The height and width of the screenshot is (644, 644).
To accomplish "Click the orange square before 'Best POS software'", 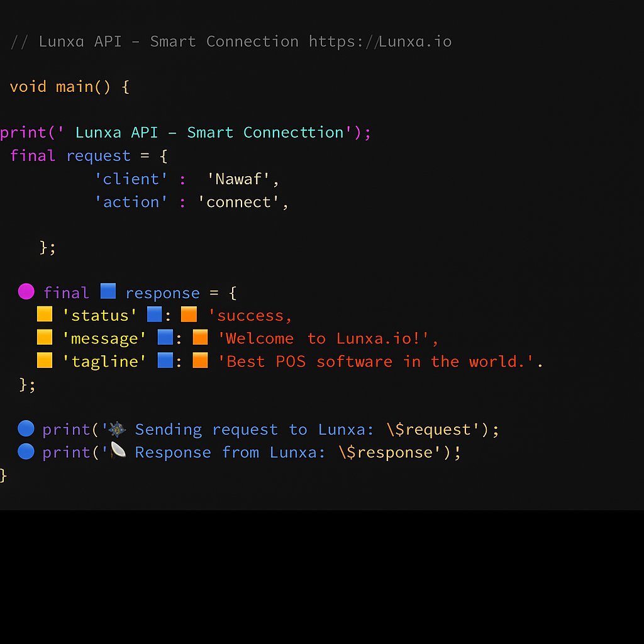I will tap(200, 360).
